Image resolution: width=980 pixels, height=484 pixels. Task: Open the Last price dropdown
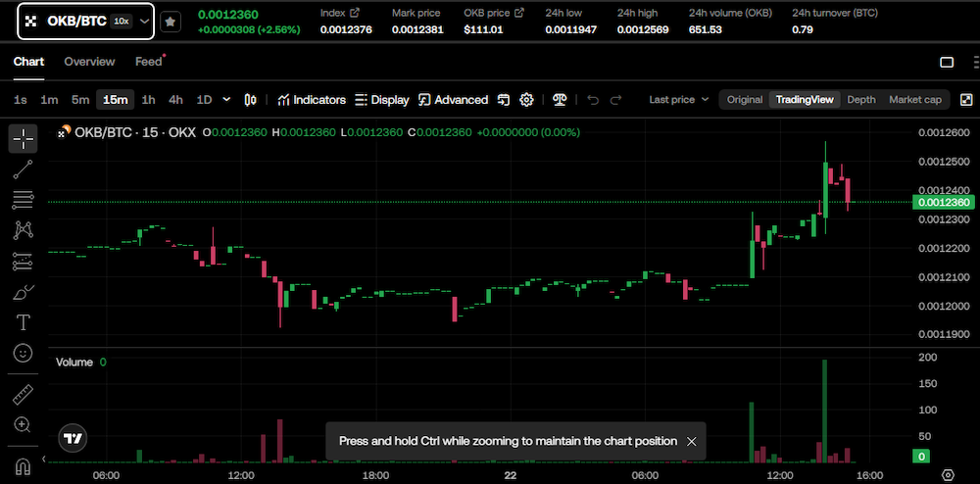pyautogui.click(x=678, y=100)
